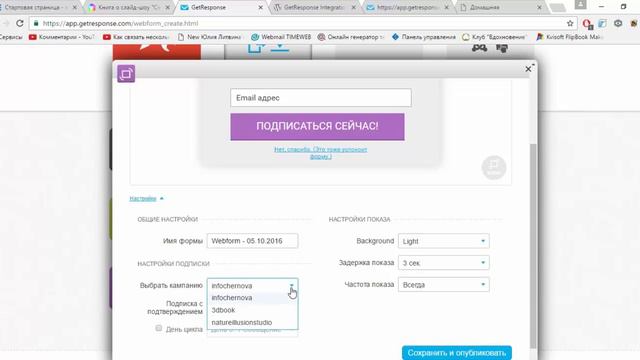This screenshot has width=640, height=360.
Task: Click the dialog's vertical scrollbar
Action: click(533, 245)
